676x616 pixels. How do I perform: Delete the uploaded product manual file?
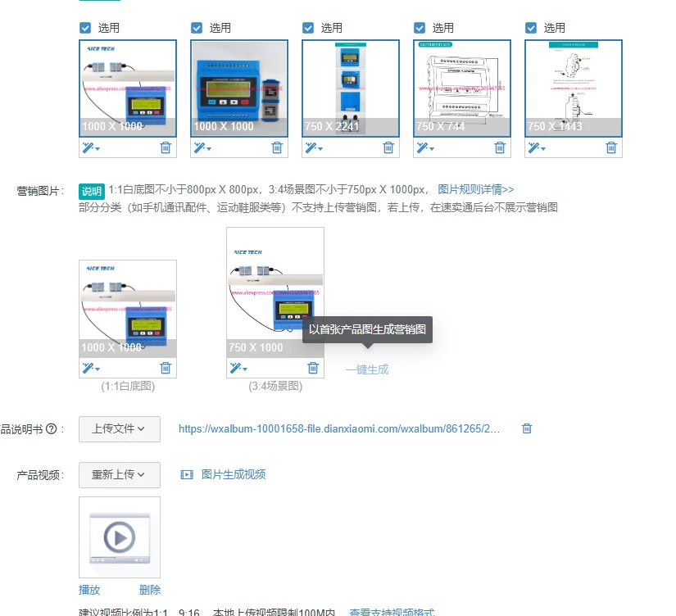point(527,428)
